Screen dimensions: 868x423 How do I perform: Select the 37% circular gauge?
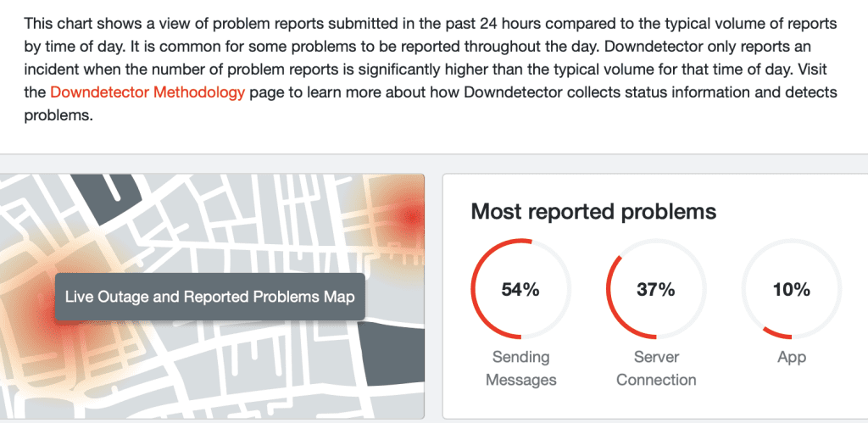655,289
